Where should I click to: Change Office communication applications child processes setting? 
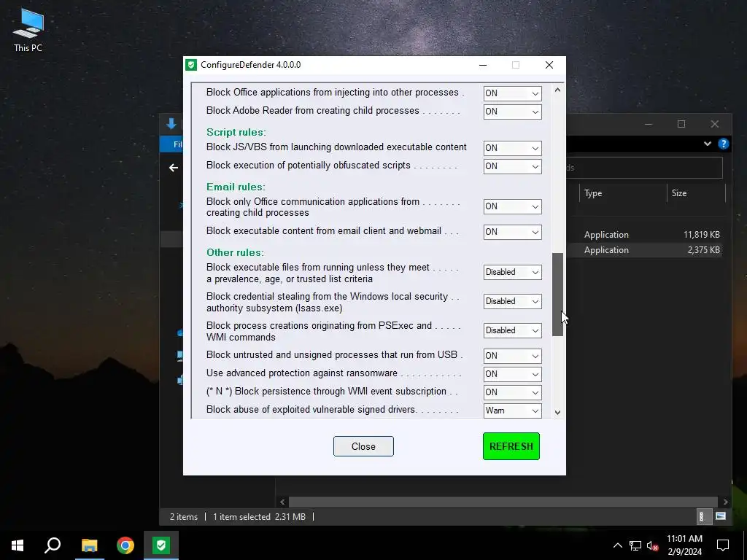point(512,206)
